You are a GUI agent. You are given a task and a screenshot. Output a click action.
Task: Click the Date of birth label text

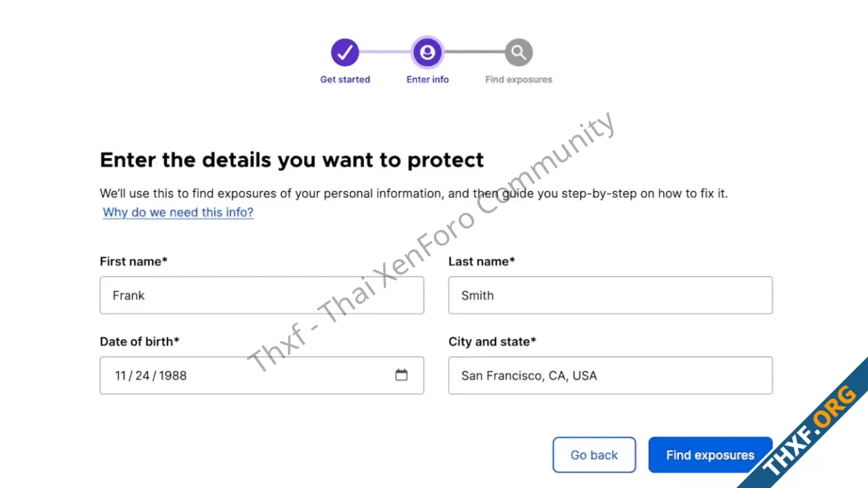140,342
